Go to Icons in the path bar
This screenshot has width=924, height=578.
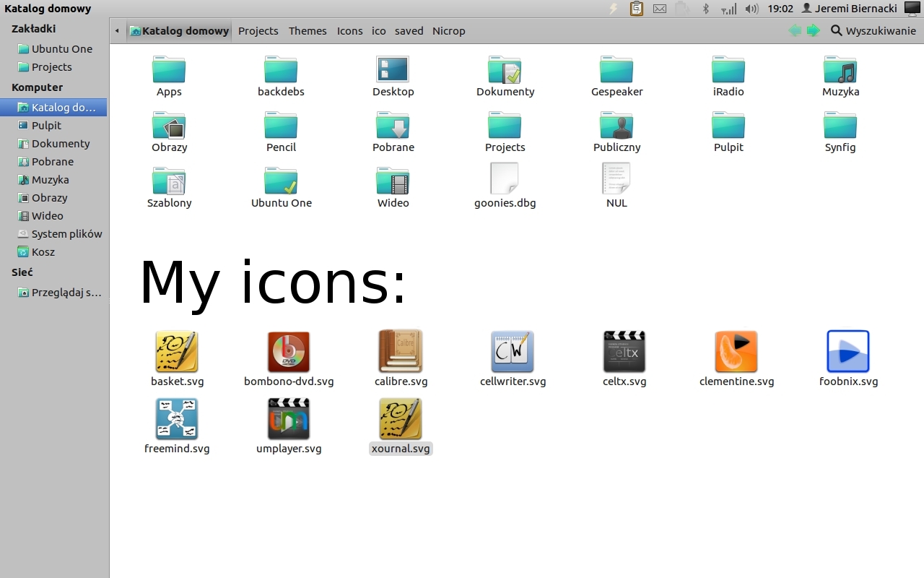(x=350, y=31)
